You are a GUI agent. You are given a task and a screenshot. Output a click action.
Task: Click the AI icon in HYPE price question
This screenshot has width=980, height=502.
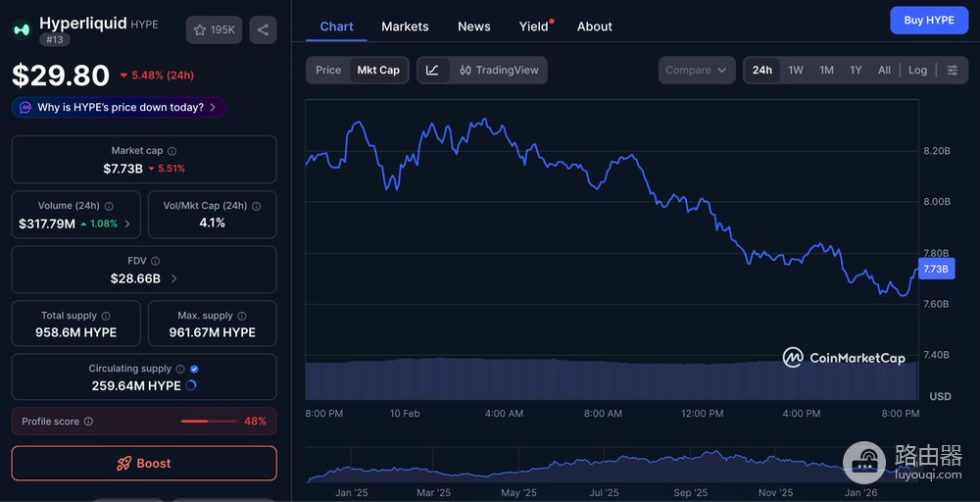tap(25, 108)
